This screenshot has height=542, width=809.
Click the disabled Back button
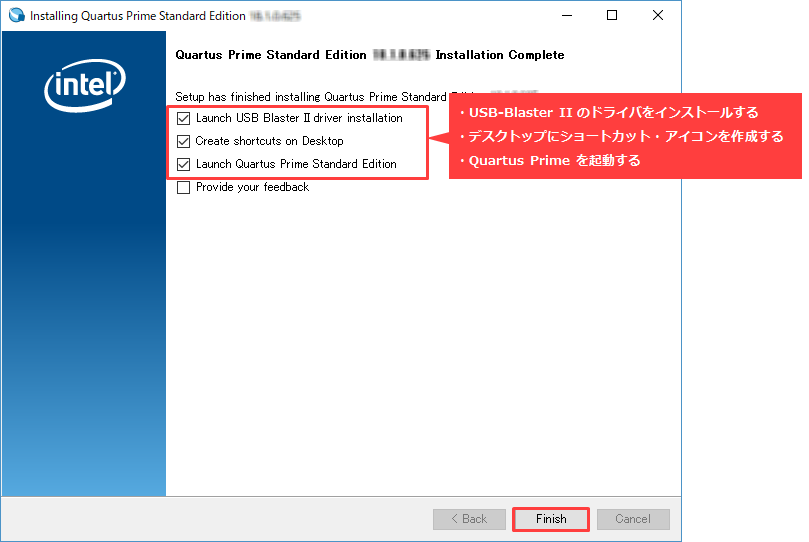pyautogui.click(x=469, y=519)
